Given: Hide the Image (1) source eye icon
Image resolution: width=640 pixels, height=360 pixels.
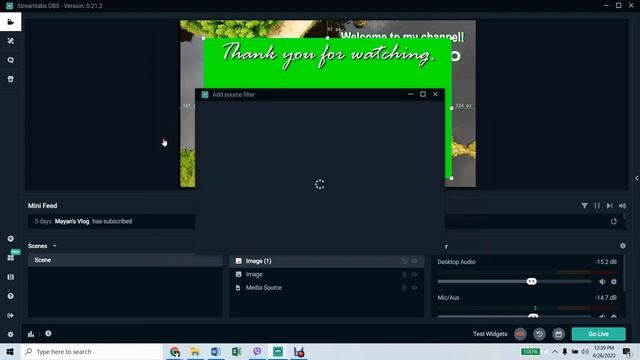Looking at the screenshot, I should [414, 261].
